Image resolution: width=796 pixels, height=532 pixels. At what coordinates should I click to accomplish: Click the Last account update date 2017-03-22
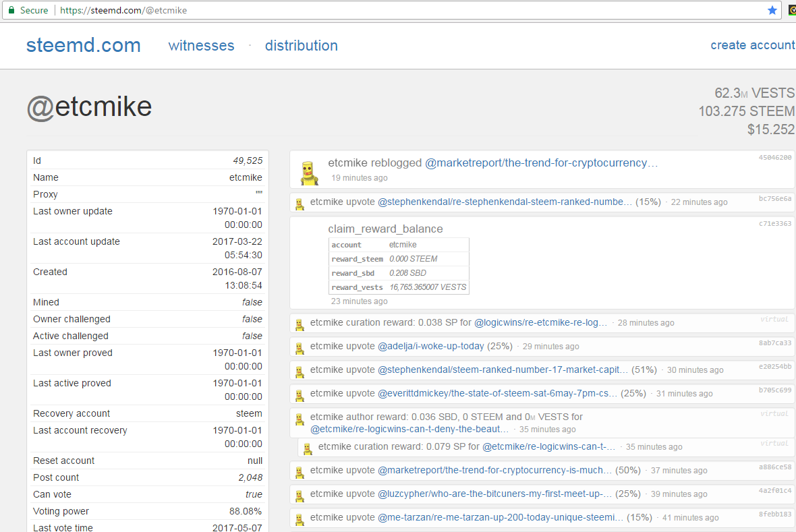click(x=237, y=241)
